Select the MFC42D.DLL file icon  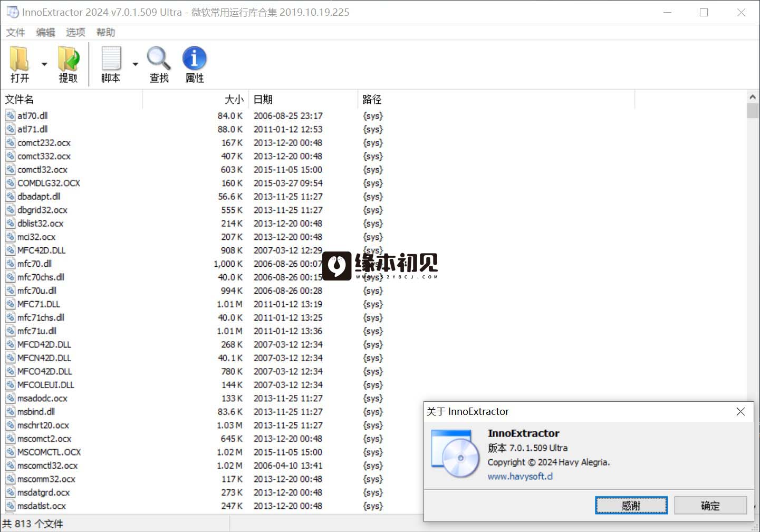coord(11,249)
